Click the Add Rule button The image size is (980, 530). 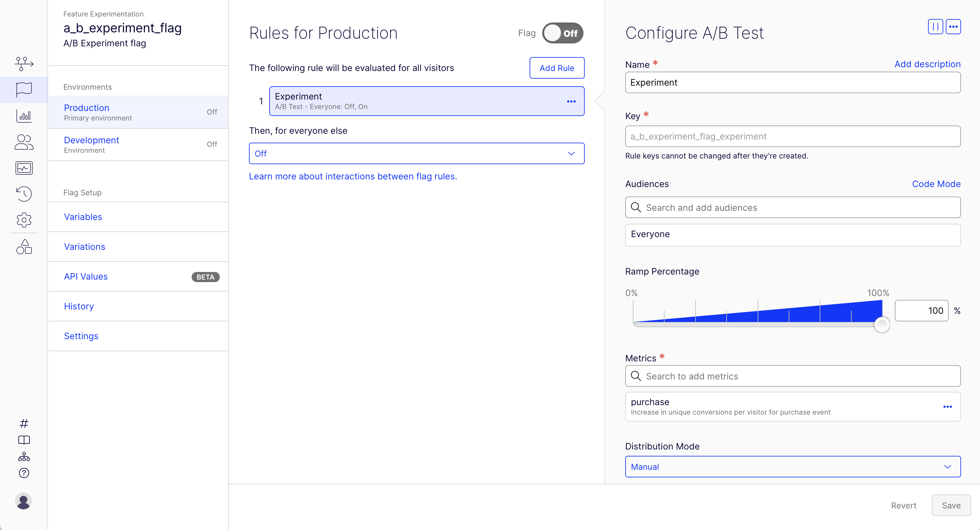point(557,68)
